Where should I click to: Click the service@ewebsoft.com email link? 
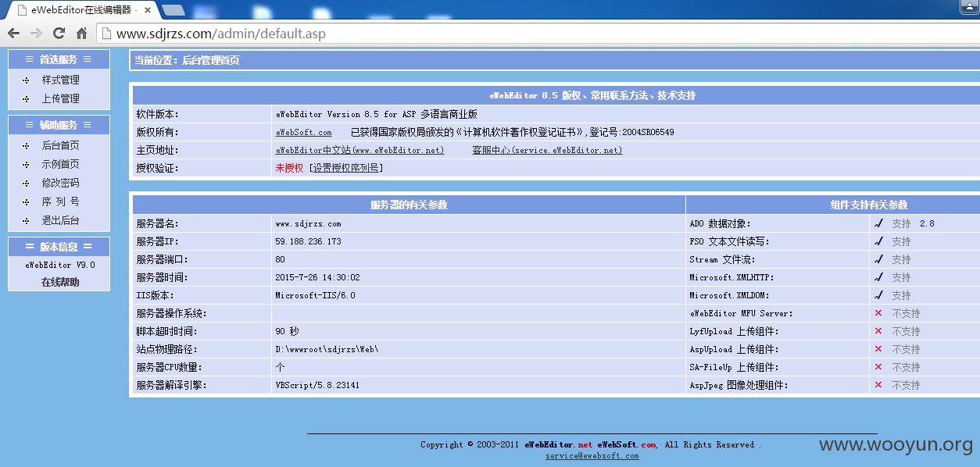coord(592,455)
